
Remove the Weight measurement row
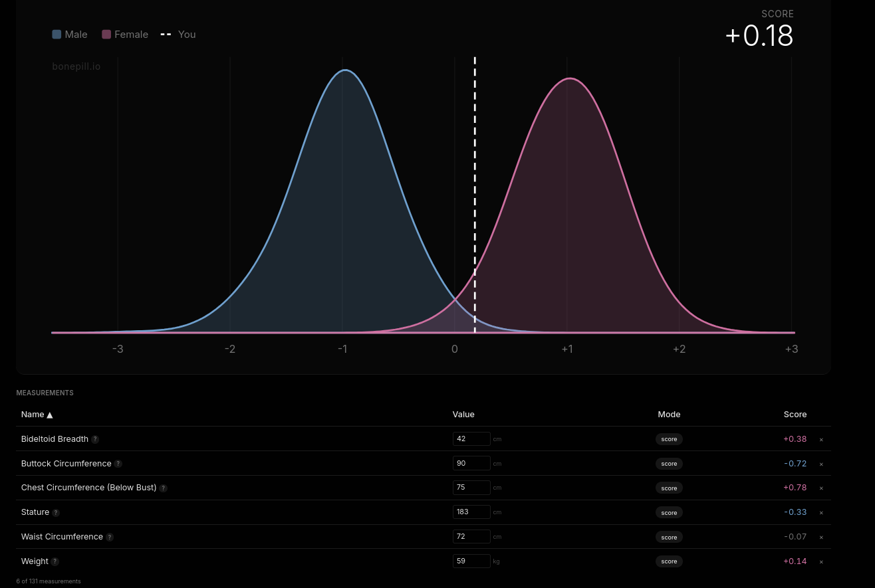click(821, 561)
